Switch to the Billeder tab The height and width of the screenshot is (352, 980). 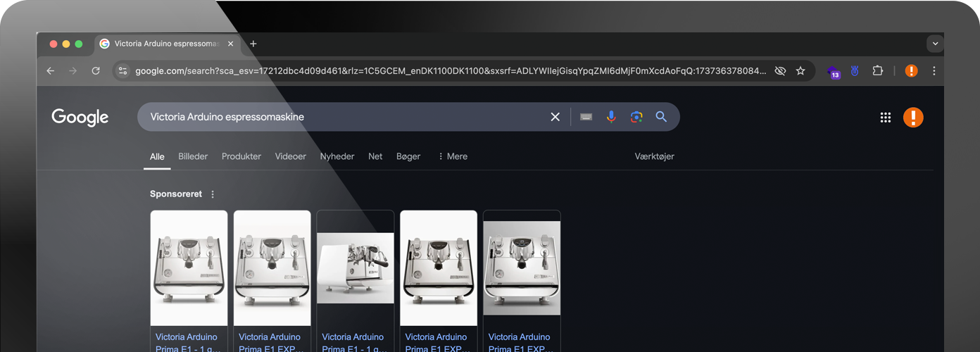[x=193, y=156]
